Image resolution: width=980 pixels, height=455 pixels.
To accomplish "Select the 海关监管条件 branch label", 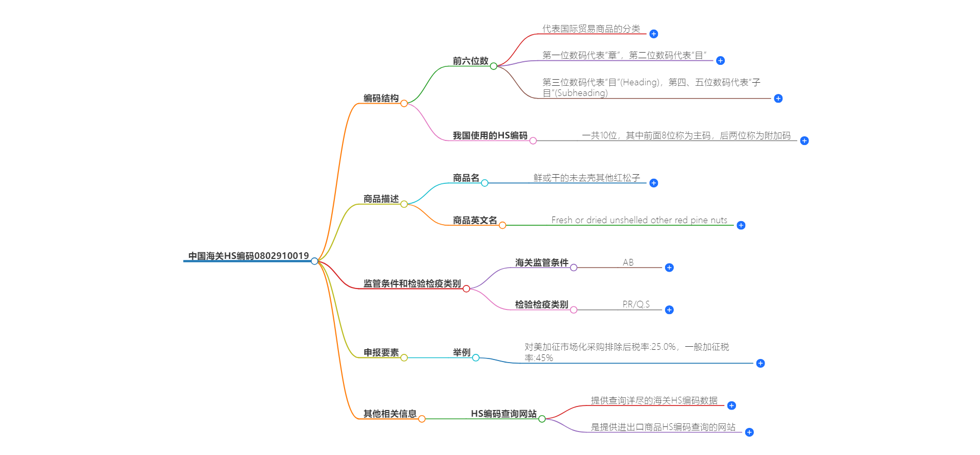I will tap(542, 262).
